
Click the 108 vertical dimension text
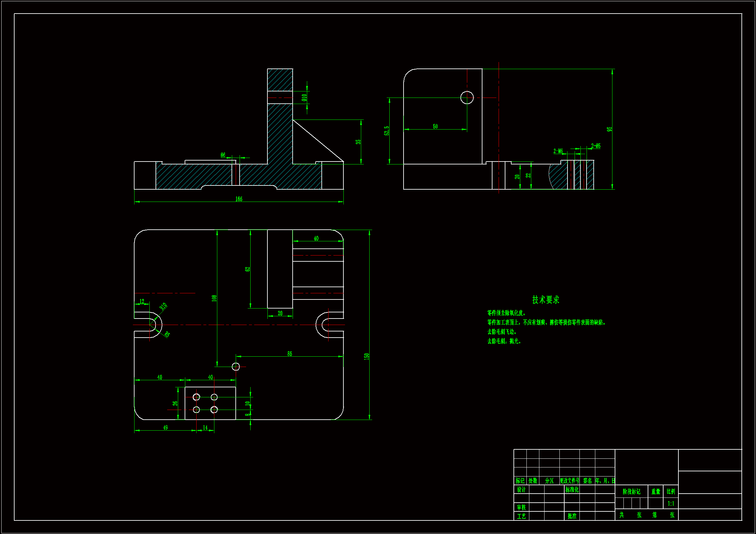pyautogui.click(x=214, y=298)
